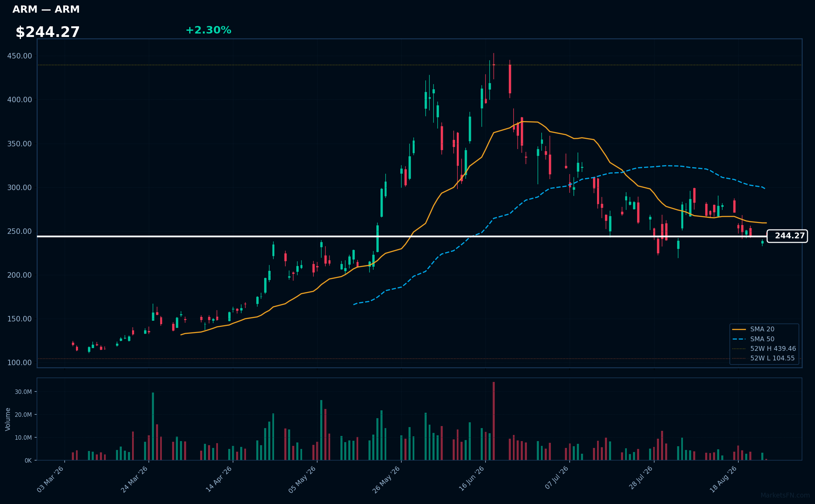Select the SMA 20 legend entry
Image resolution: width=815 pixels, height=504 pixels.
753,329
